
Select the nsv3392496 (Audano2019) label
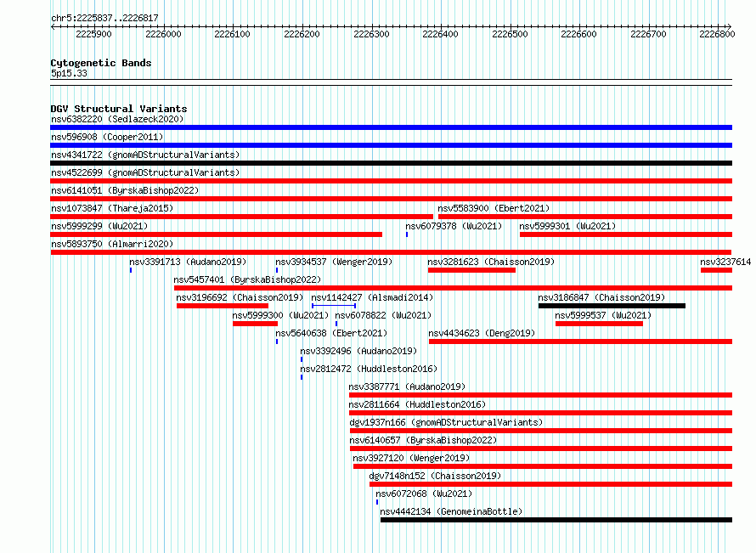tap(358, 351)
